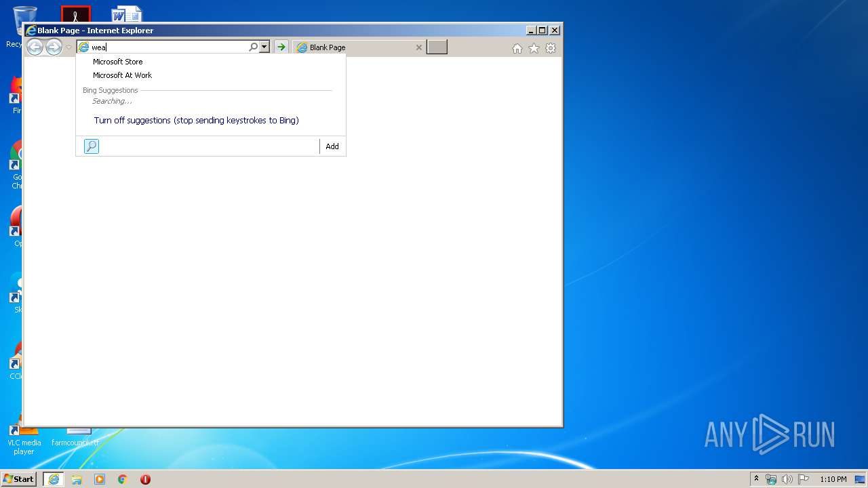Minimize the Internet Explorer window

(531, 30)
